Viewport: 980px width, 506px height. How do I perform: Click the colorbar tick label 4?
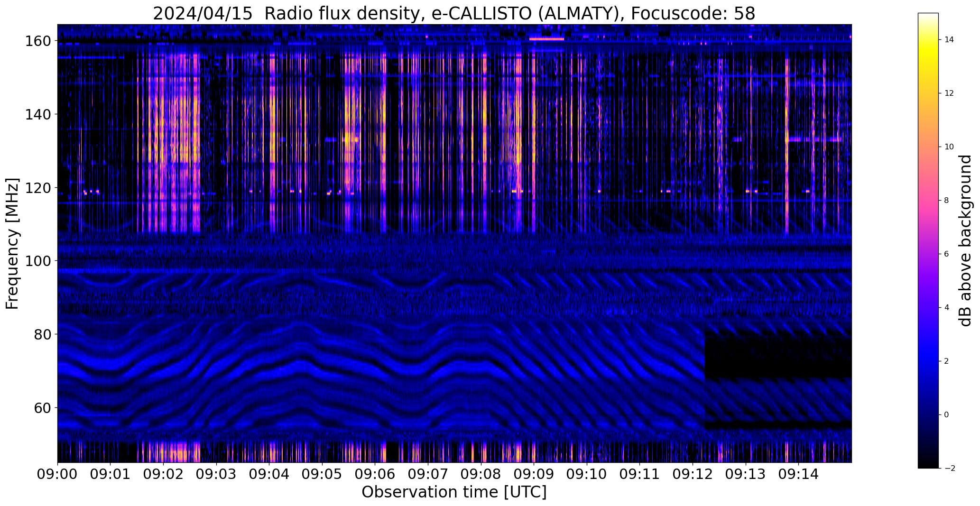point(947,308)
